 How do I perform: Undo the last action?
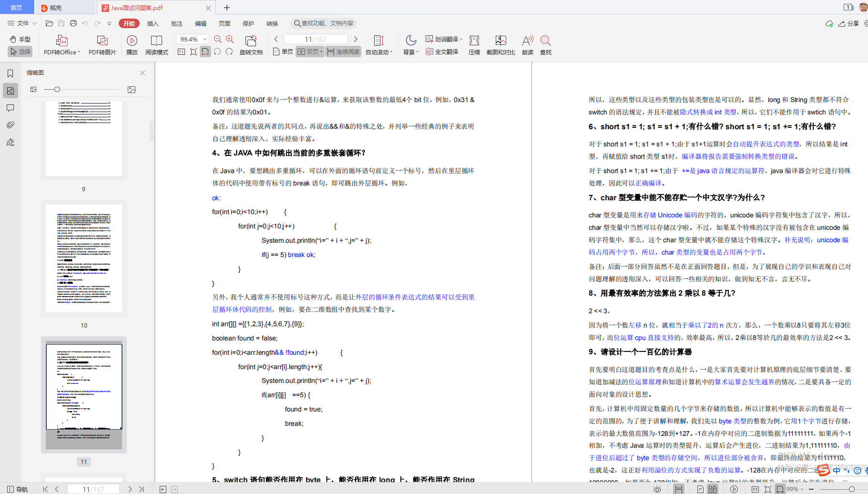pos(85,23)
